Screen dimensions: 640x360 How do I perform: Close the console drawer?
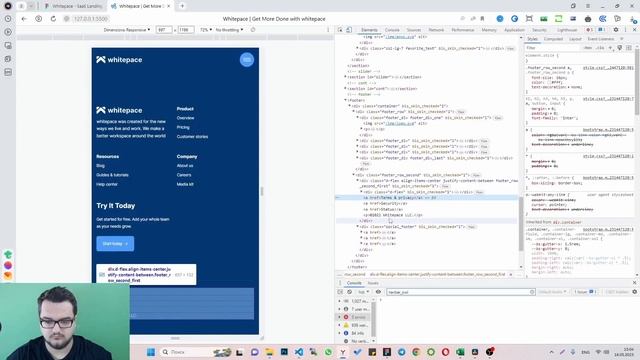(x=634, y=282)
